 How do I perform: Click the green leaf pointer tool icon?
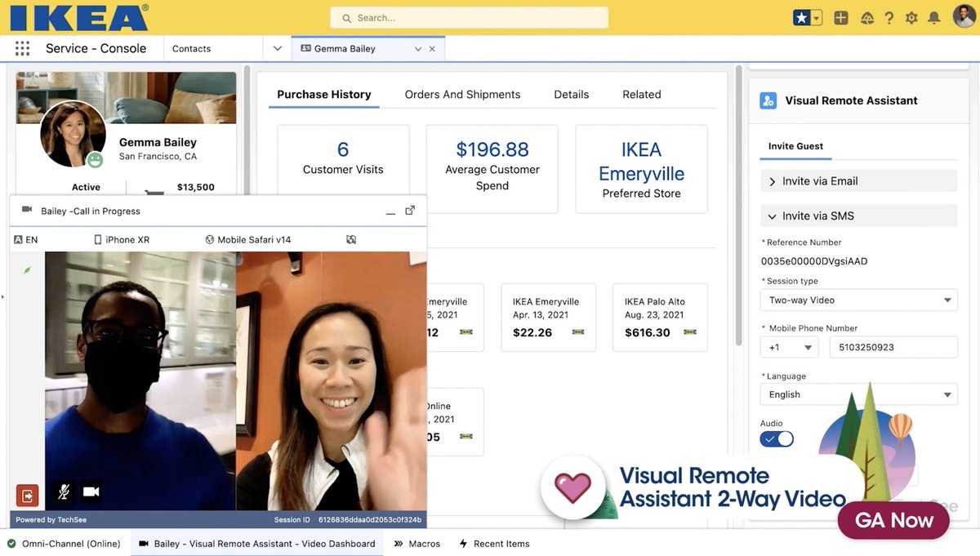click(x=26, y=269)
